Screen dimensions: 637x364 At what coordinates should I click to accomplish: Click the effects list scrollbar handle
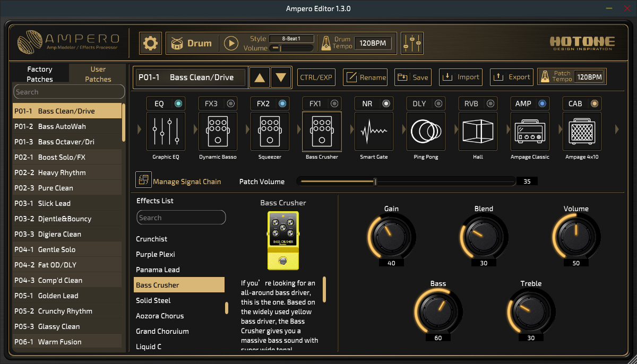click(x=227, y=308)
